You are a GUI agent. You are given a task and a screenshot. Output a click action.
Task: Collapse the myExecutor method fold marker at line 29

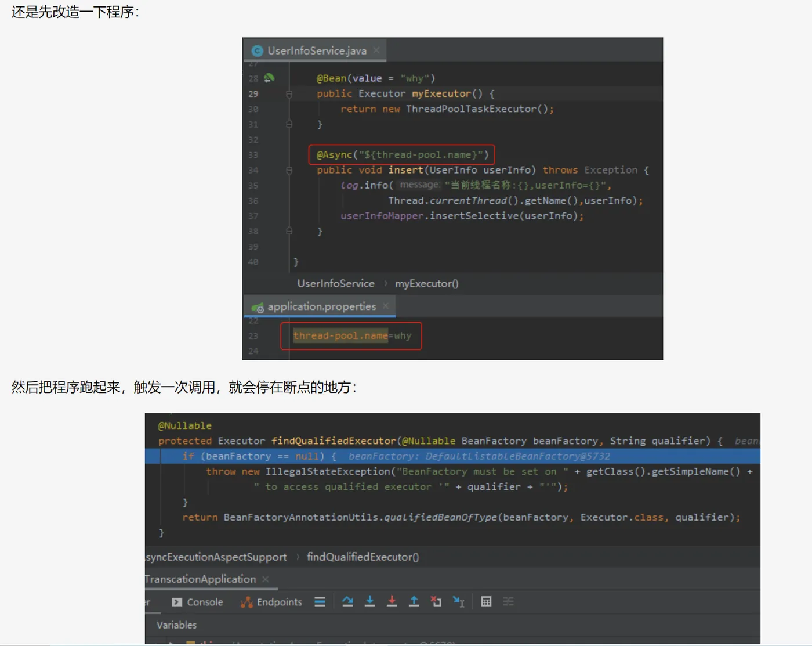coord(289,93)
